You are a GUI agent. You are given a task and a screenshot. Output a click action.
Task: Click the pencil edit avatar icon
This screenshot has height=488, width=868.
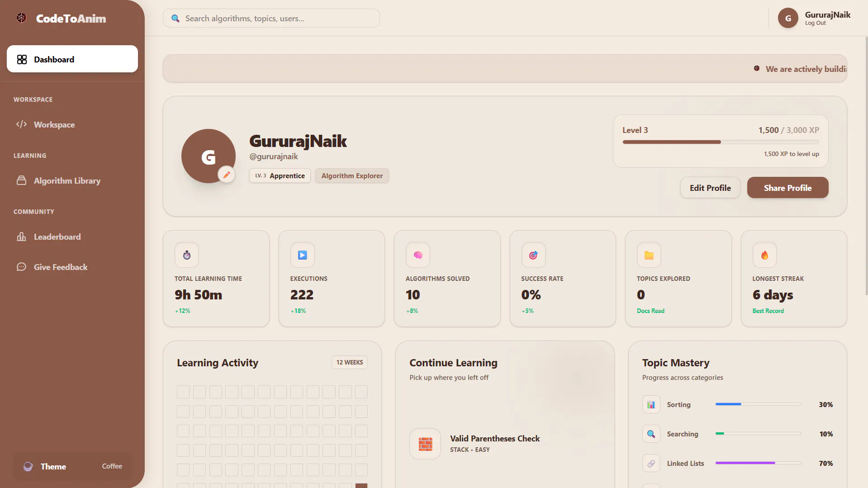(227, 175)
